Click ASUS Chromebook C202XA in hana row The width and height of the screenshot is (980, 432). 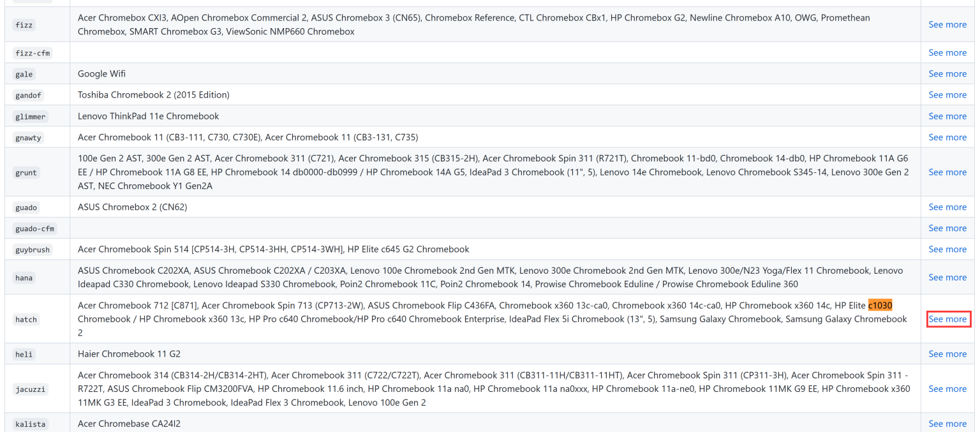pos(134,270)
